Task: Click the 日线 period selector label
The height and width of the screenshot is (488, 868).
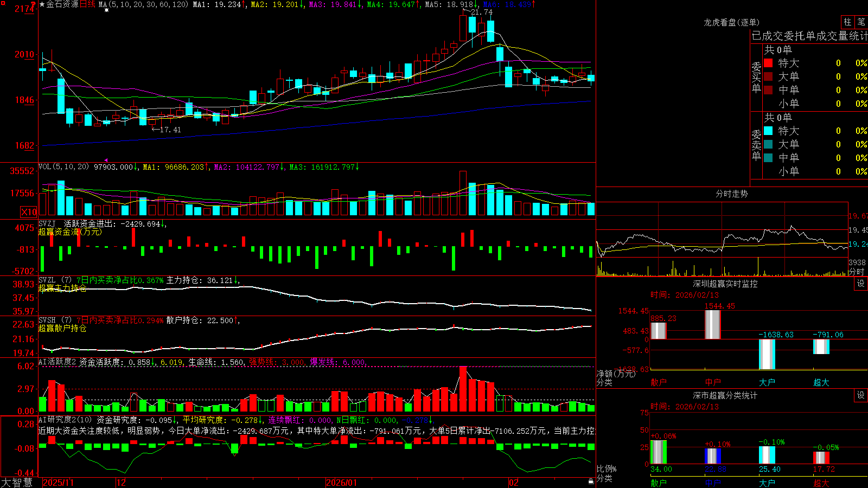Action: click(87, 4)
